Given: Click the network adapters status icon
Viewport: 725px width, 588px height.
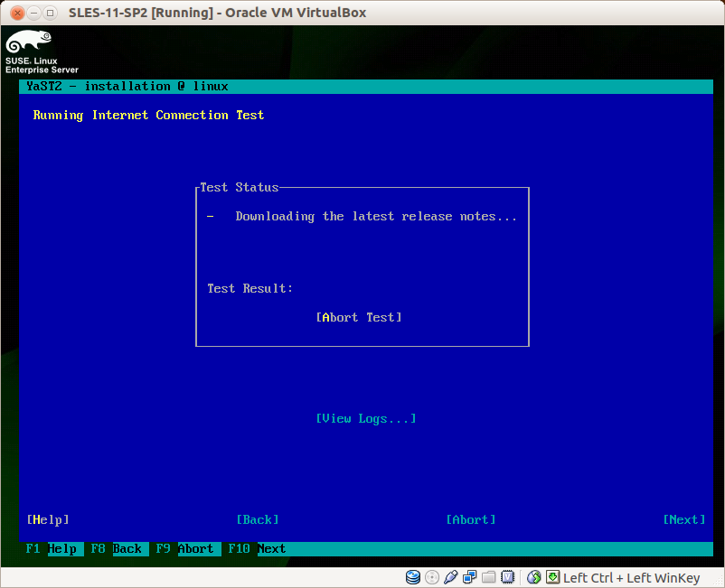Looking at the screenshot, I should point(470,577).
